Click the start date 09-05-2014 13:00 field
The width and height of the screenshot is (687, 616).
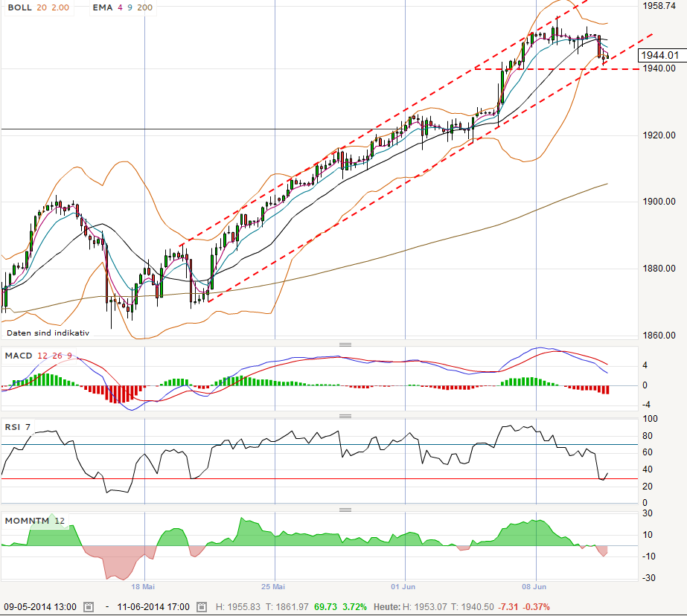[x=40, y=607]
